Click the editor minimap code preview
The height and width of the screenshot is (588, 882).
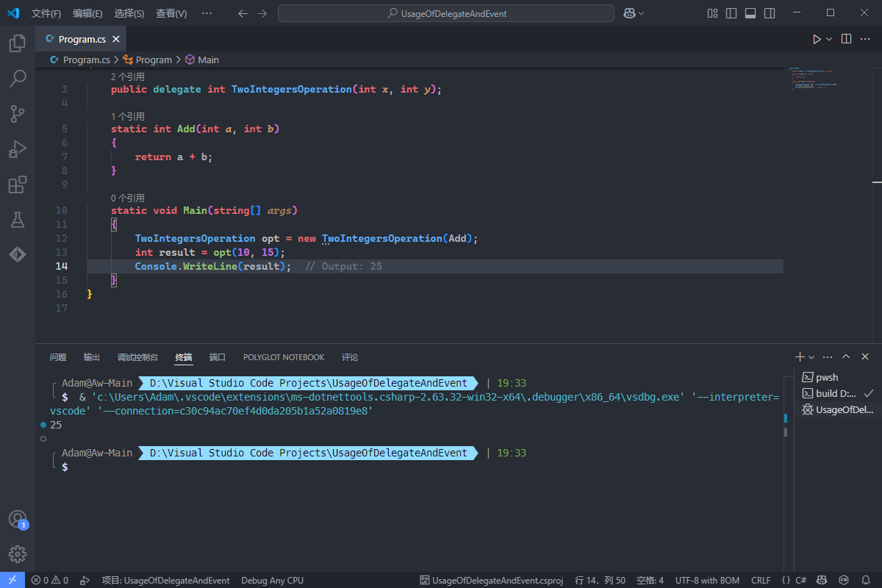click(x=813, y=78)
